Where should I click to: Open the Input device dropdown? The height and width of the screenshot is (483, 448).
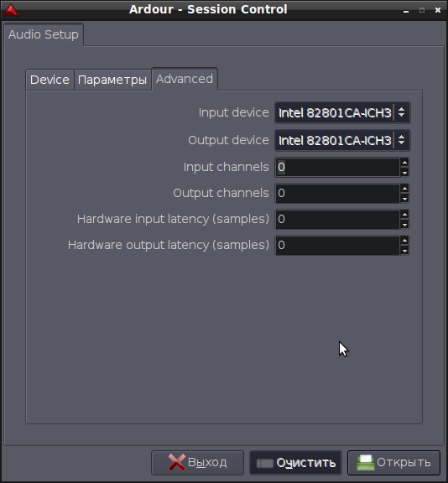pyautogui.click(x=342, y=112)
